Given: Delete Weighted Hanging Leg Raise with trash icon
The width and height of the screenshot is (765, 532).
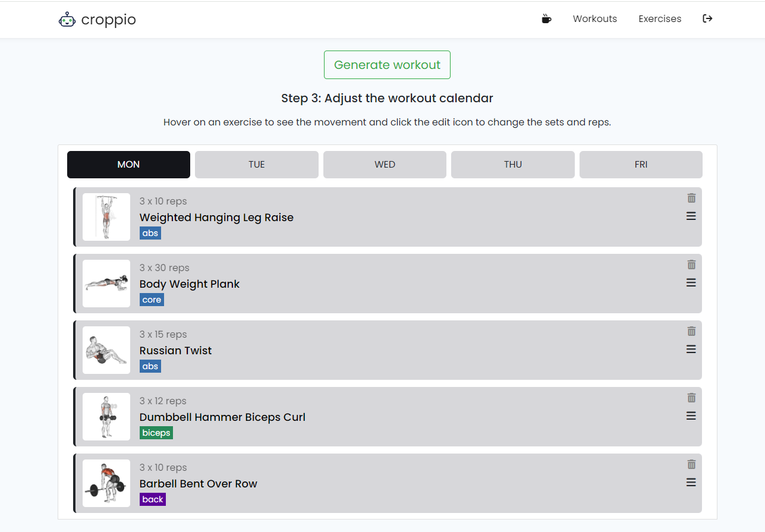Looking at the screenshot, I should 691,198.
